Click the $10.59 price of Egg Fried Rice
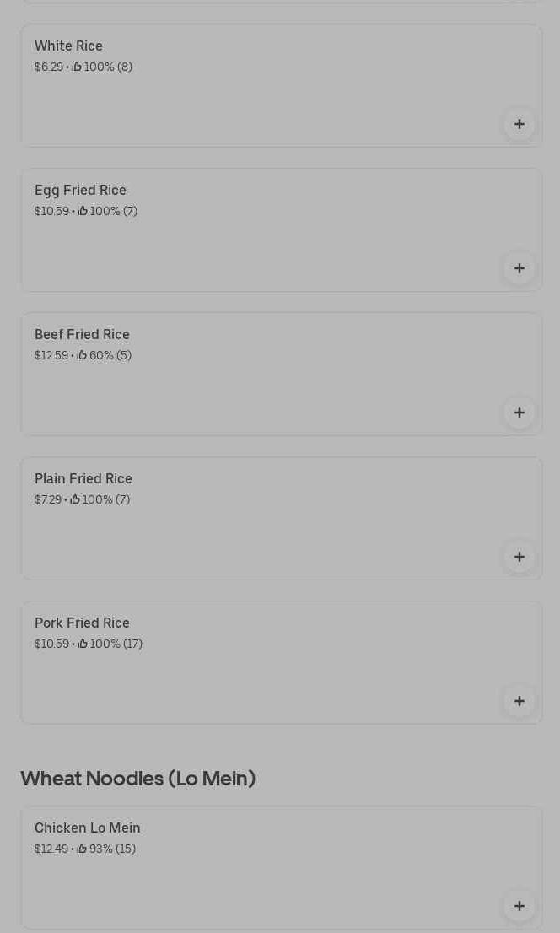The image size is (560, 933). click(51, 211)
